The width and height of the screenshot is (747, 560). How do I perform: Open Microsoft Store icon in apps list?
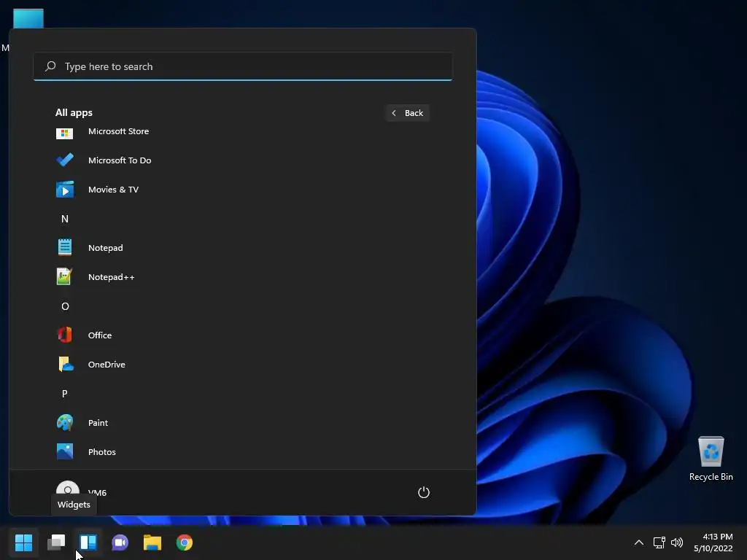(65, 133)
